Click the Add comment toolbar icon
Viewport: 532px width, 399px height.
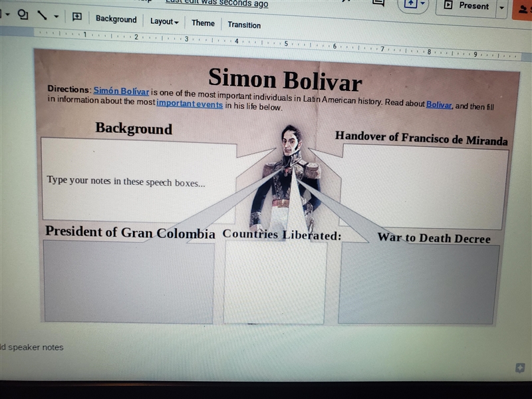[77, 17]
